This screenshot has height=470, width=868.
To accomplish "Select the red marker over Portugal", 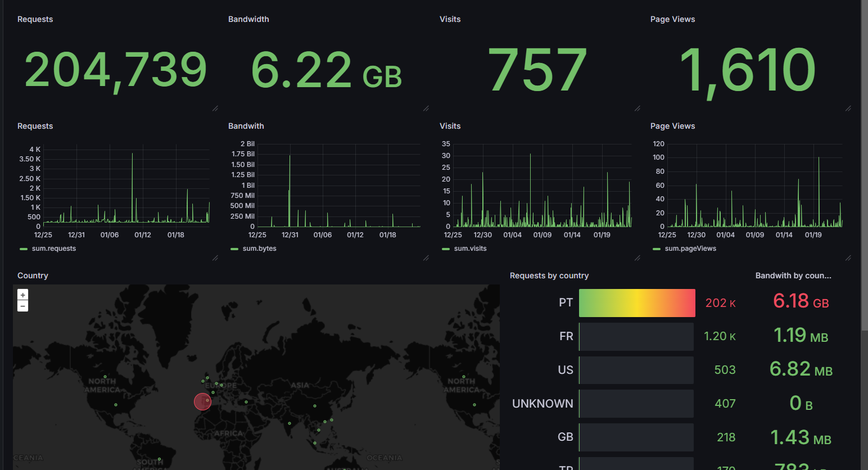I will tap(202, 401).
